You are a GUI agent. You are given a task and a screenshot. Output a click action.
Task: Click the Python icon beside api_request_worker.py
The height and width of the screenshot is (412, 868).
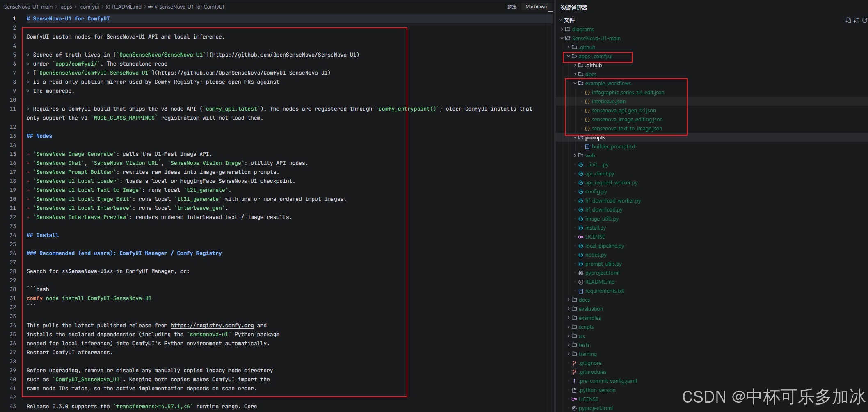click(x=581, y=183)
